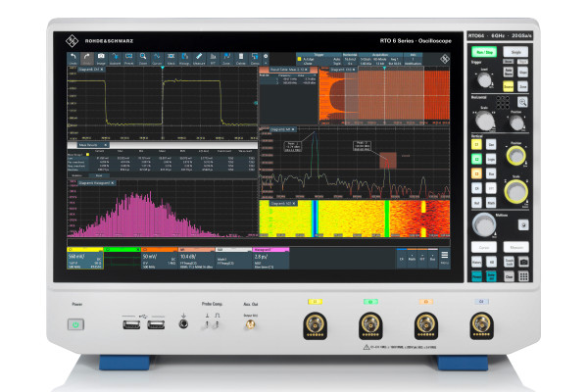588x392 pixels.
Task: Tap the camera Image capture icon
Action: 101,58
